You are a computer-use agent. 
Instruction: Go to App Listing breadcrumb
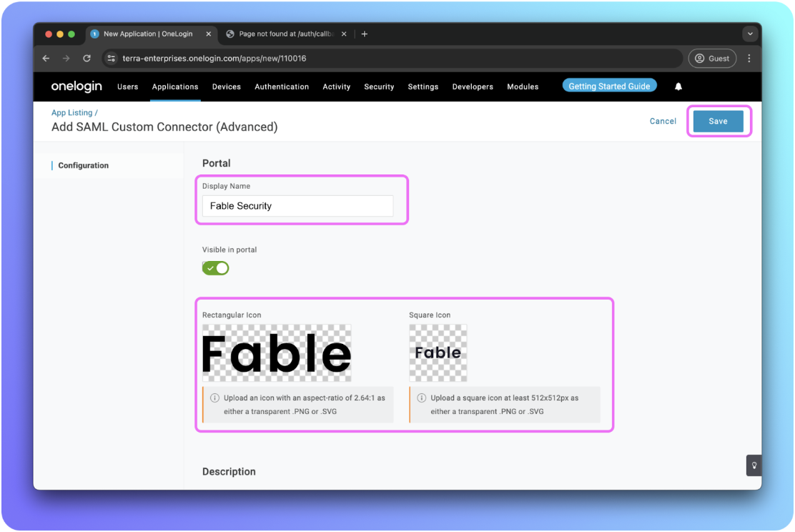(72, 112)
